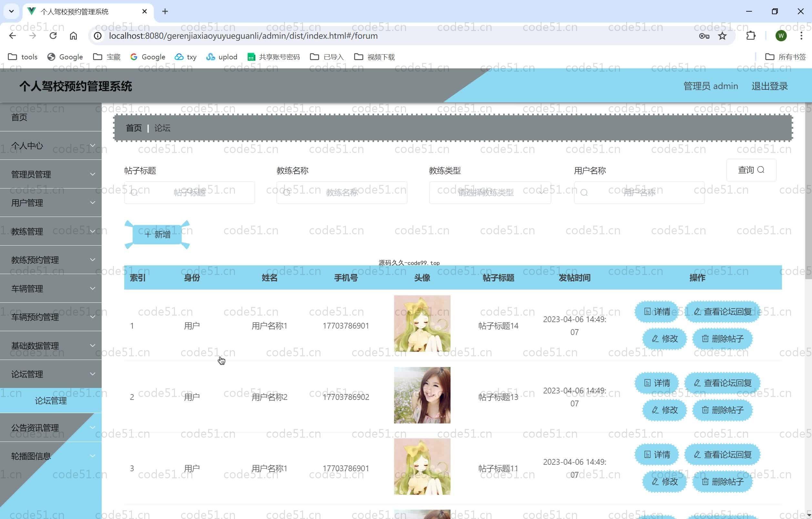The image size is (812, 519).
Task: Open 查看论坛回复 for 帖子标题13
Action: [722, 383]
